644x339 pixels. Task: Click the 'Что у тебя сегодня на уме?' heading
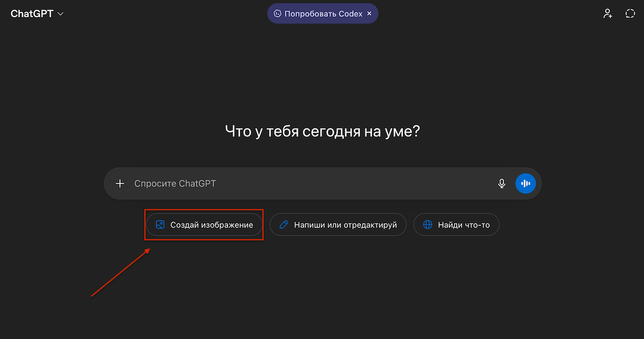[x=322, y=131]
